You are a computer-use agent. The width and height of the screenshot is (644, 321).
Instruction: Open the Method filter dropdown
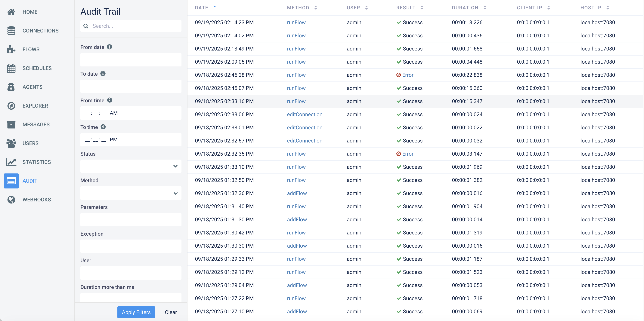coord(131,193)
